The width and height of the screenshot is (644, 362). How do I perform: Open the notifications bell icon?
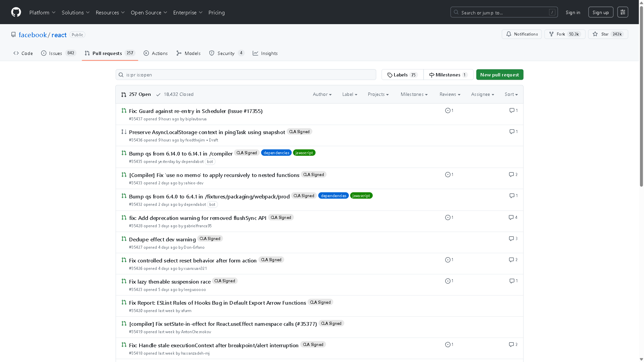click(x=508, y=34)
